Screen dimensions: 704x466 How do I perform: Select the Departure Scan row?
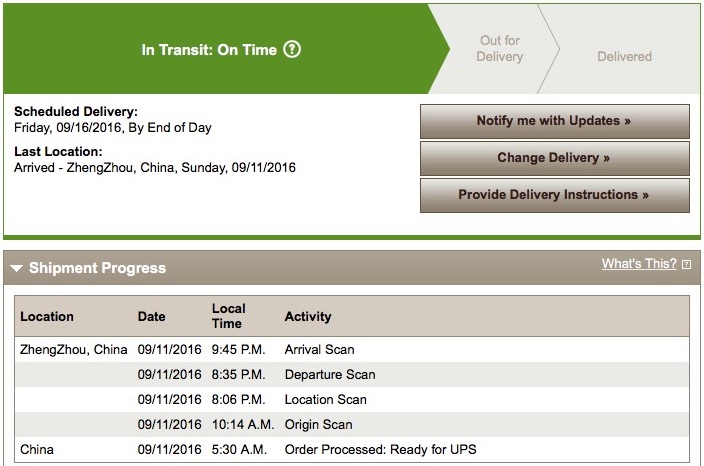click(352, 374)
